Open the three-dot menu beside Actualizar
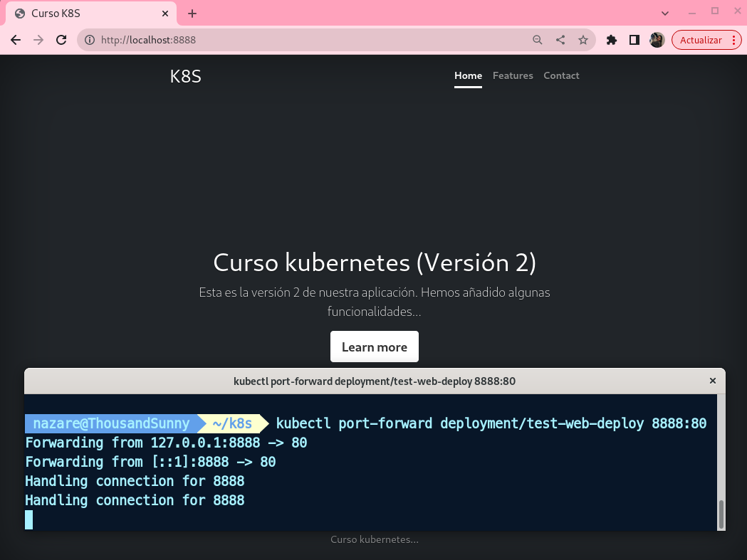The image size is (747, 560). (x=734, y=41)
